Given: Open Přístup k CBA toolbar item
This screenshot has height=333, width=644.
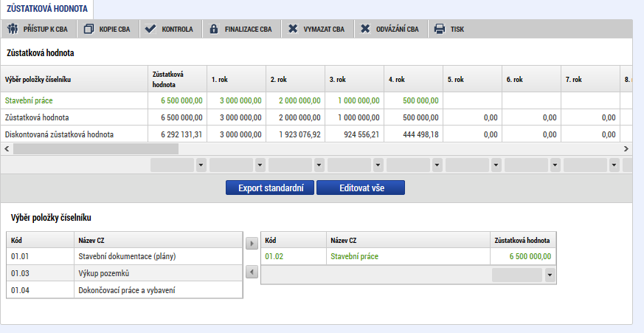Looking at the screenshot, I should pyautogui.click(x=38, y=29).
